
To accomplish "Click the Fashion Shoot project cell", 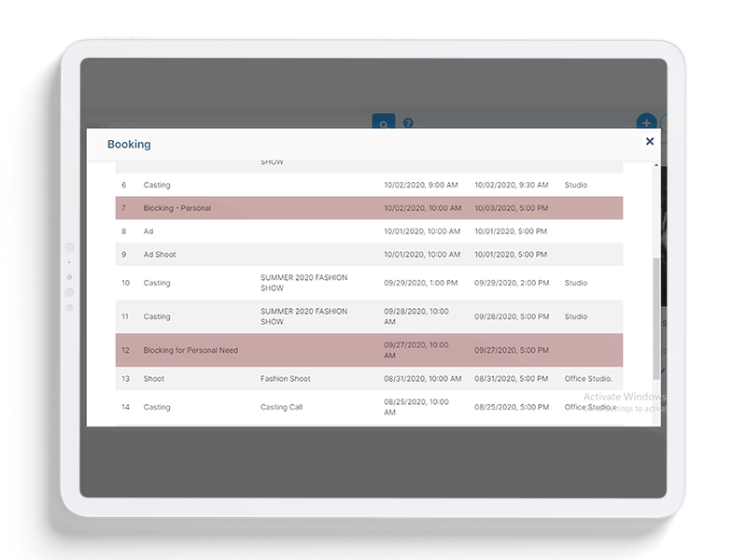I will click(286, 379).
